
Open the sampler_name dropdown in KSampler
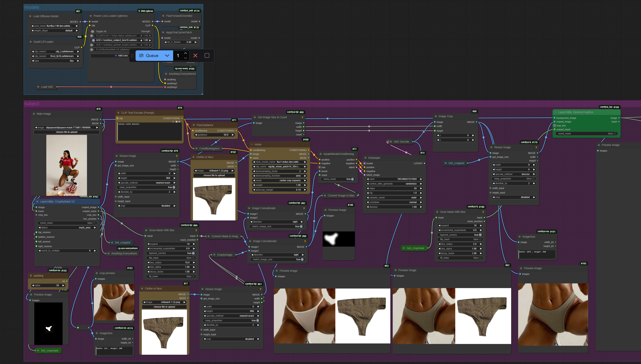point(395,197)
